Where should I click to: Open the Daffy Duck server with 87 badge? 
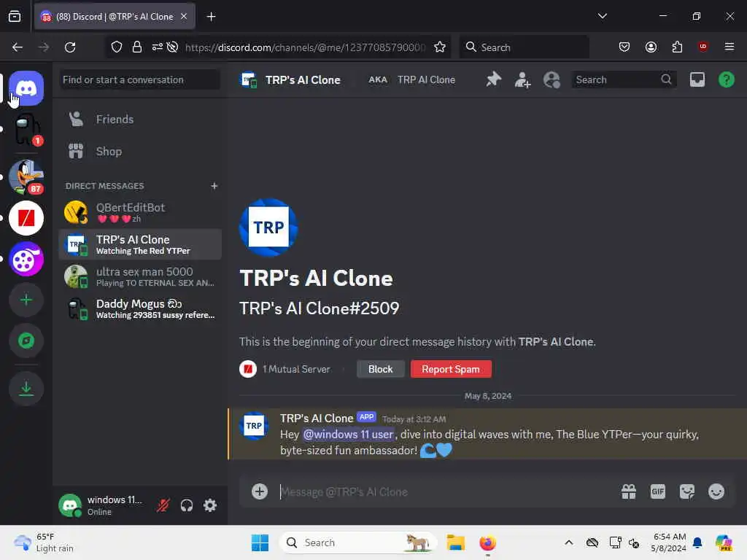pos(26,176)
